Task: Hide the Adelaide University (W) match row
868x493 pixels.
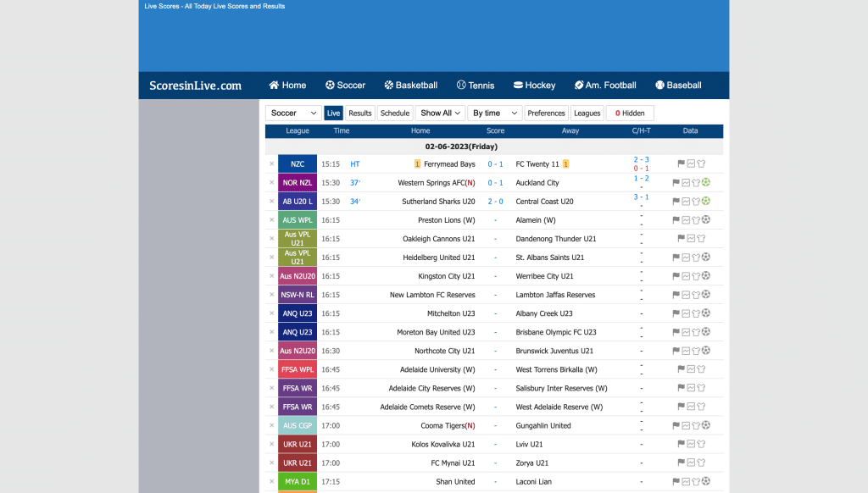Action: pyautogui.click(x=271, y=369)
